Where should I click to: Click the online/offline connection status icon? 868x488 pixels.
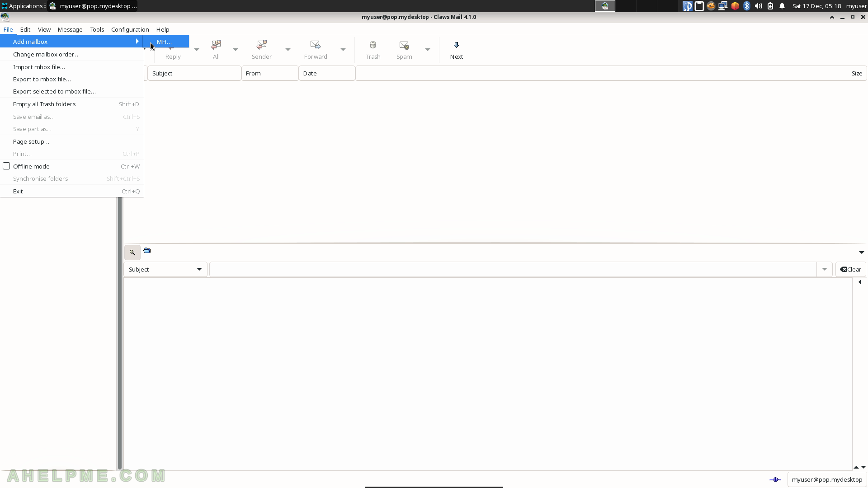[x=775, y=480]
